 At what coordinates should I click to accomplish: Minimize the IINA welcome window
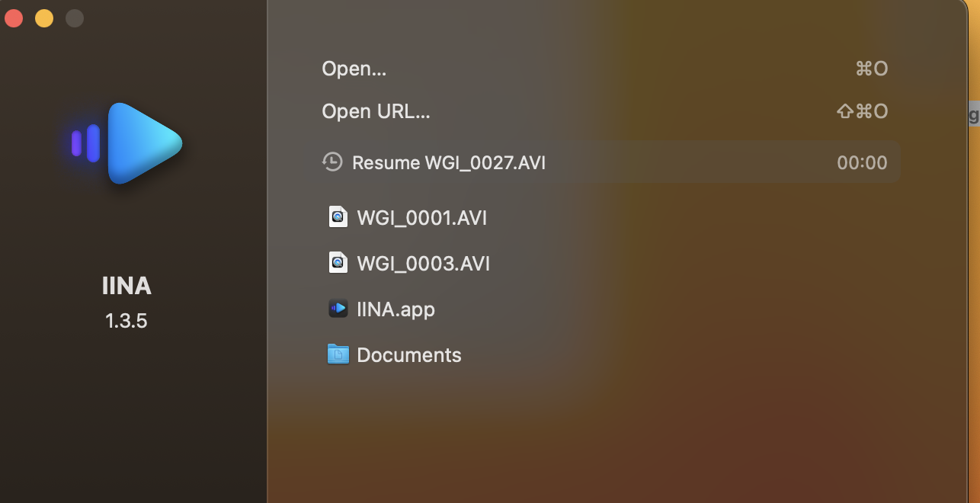click(x=44, y=18)
